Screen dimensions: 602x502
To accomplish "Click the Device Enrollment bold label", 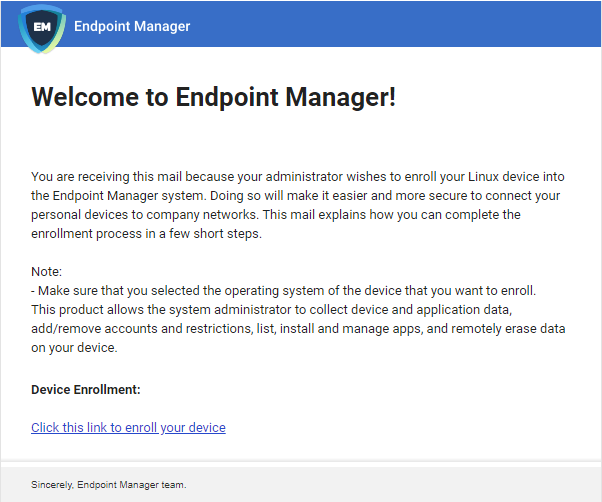I will [86, 389].
